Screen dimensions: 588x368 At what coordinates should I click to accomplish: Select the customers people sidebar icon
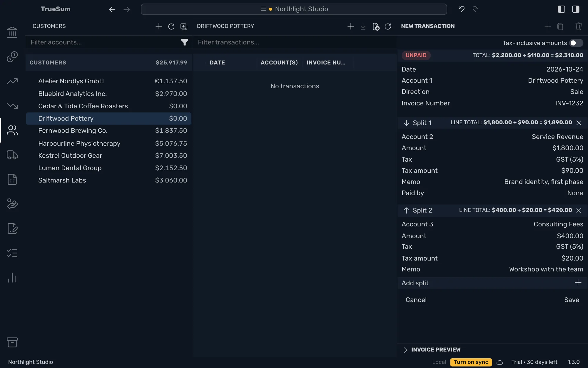12,130
